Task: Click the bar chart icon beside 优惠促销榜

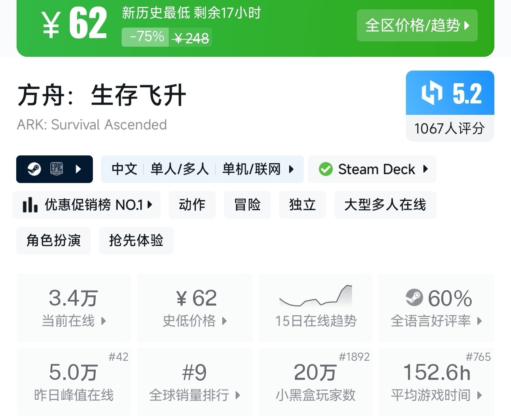Action: pyautogui.click(x=30, y=205)
